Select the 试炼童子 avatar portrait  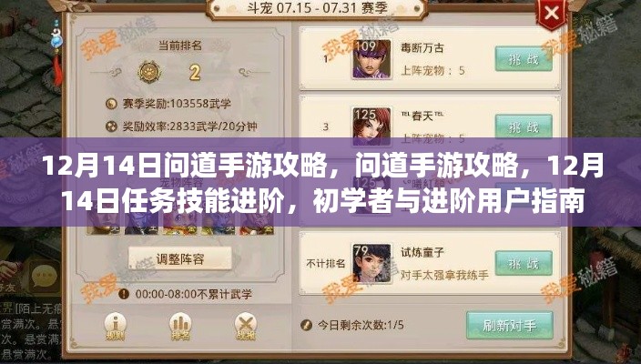371,264
